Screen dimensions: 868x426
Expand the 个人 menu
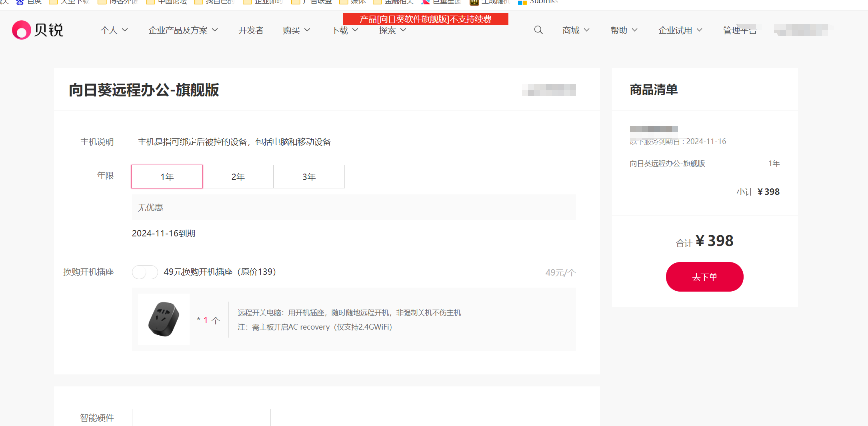[114, 30]
